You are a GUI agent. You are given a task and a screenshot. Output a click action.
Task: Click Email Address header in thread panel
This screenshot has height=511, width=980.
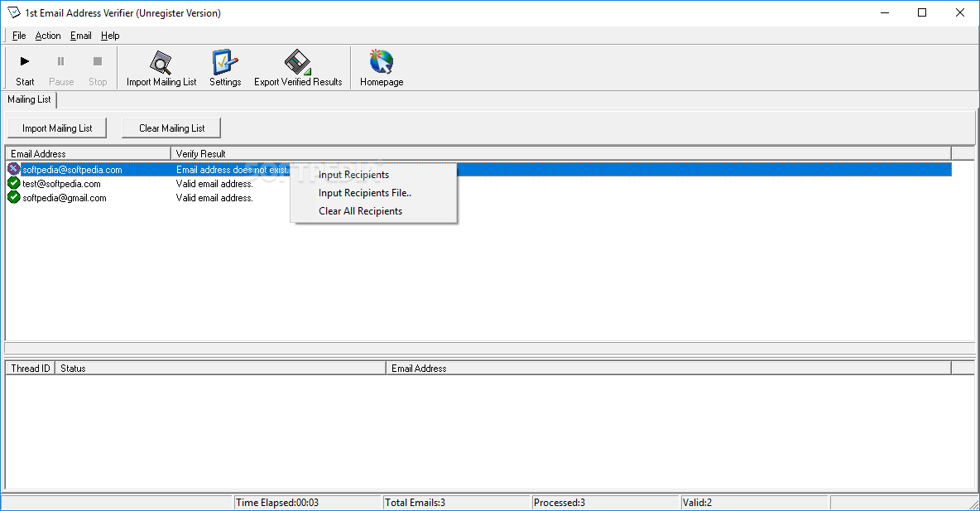pyautogui.click(x=669, y=369)
